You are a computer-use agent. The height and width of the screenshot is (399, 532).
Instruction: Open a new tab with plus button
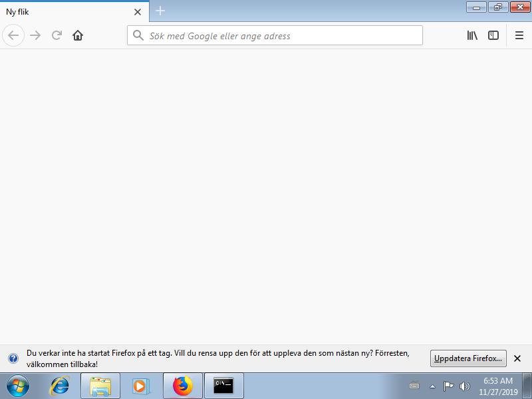pos(160,11)
